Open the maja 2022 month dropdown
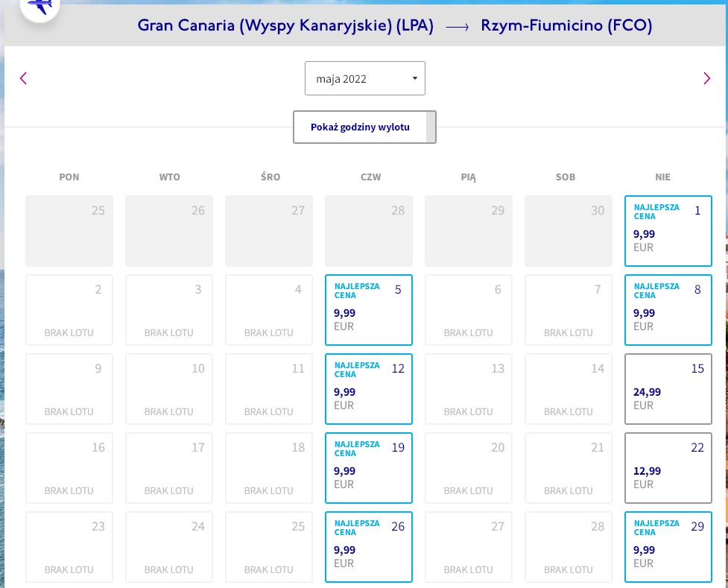Image resolution: width=728 pixels, height=588 pixels. click(365, 78)
